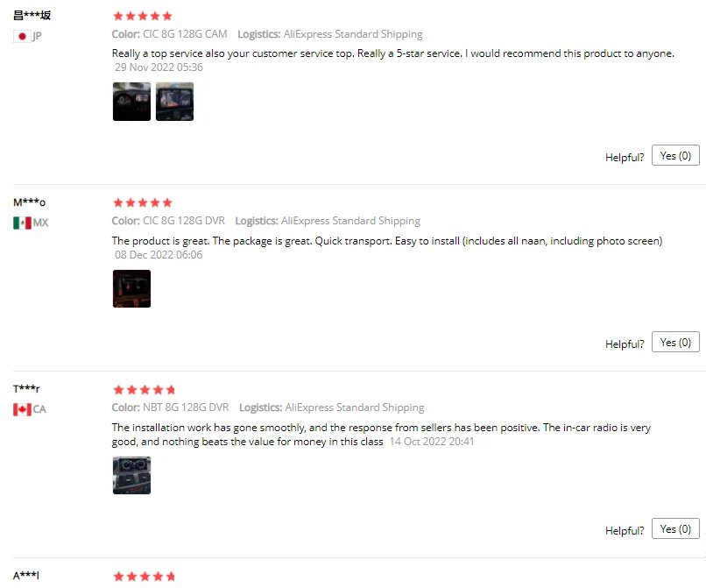The height and width of the screenshot is (588, 706).
Task: Click reviewer name T***r
Action: point(26,389)
